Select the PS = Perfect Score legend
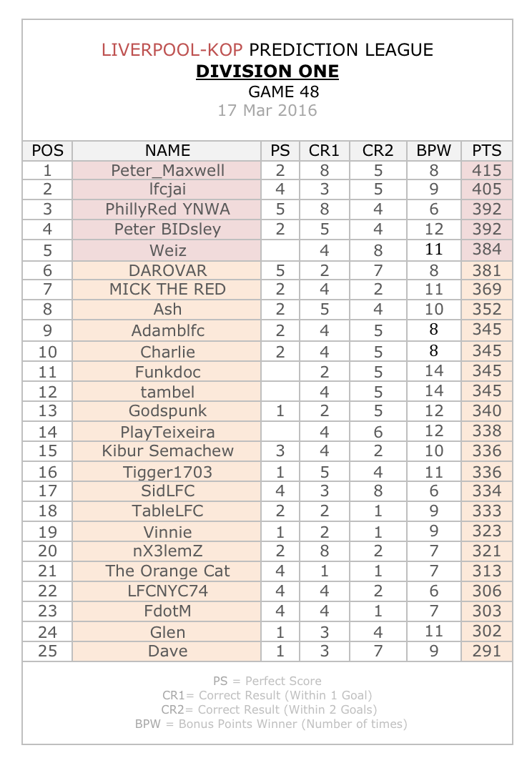The height and width of the screenshot is (758, 532). click(267, 681)
